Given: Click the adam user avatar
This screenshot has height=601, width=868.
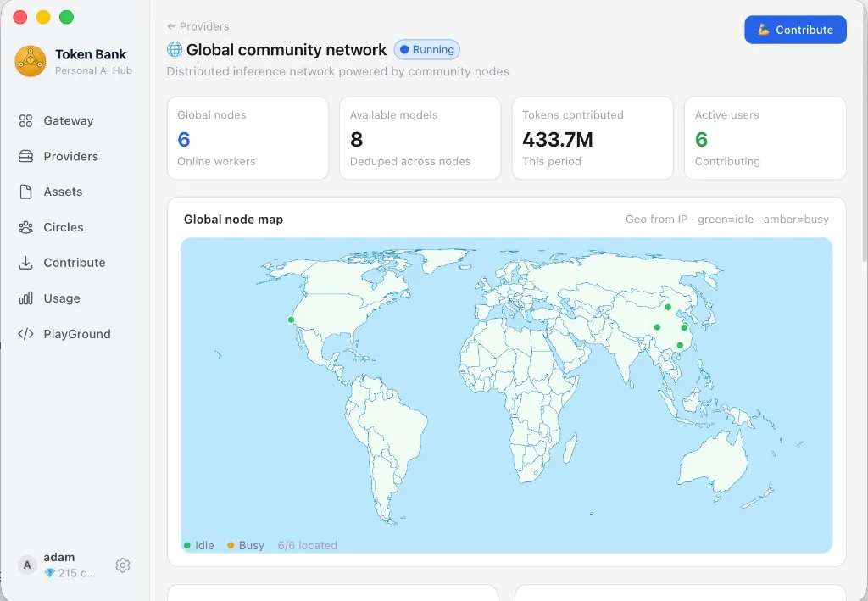Looking at the screenshot, I should [x=26, y=565].
